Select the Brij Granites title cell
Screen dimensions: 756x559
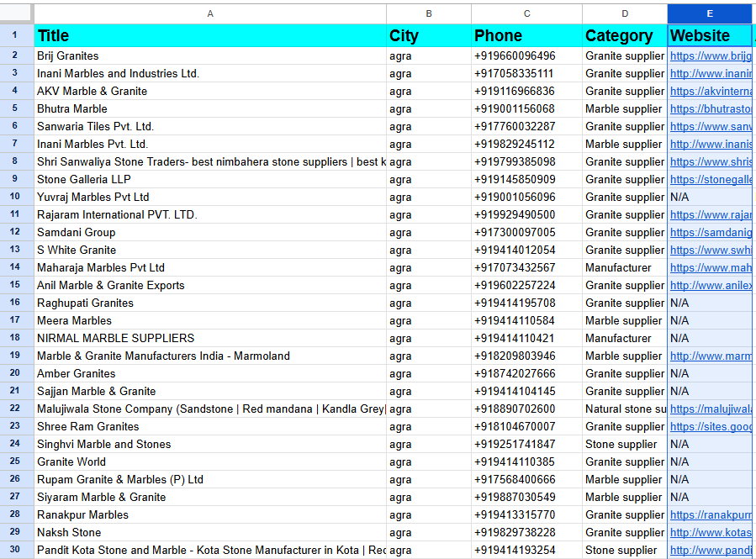[210, 55]
